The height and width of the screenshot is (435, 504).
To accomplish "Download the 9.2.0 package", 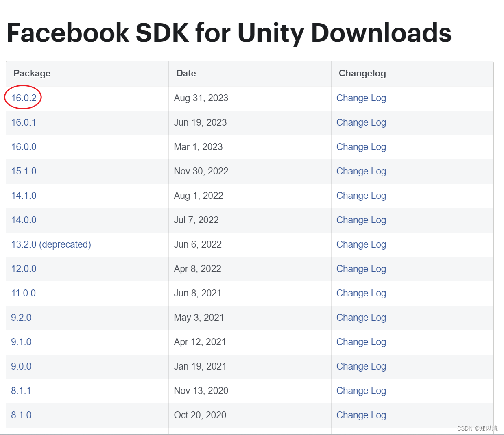I will click(21, 318).
